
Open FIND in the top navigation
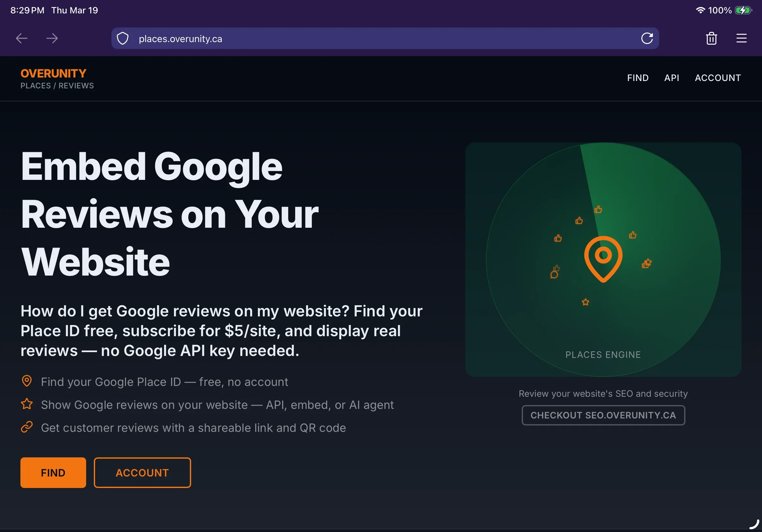tap(638, 78)
